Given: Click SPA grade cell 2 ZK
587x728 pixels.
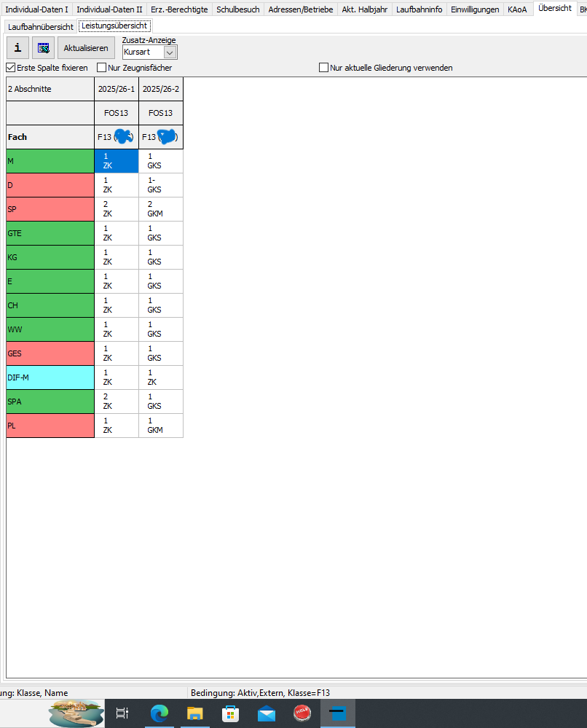Looking at the screenshot, I should (x=117, y=402).
